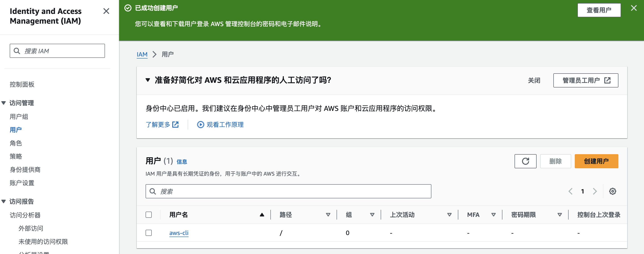Viewport: 644px width, 254px height.
Task: Dismiss the green success banner
Action: (x=633, y=8)
